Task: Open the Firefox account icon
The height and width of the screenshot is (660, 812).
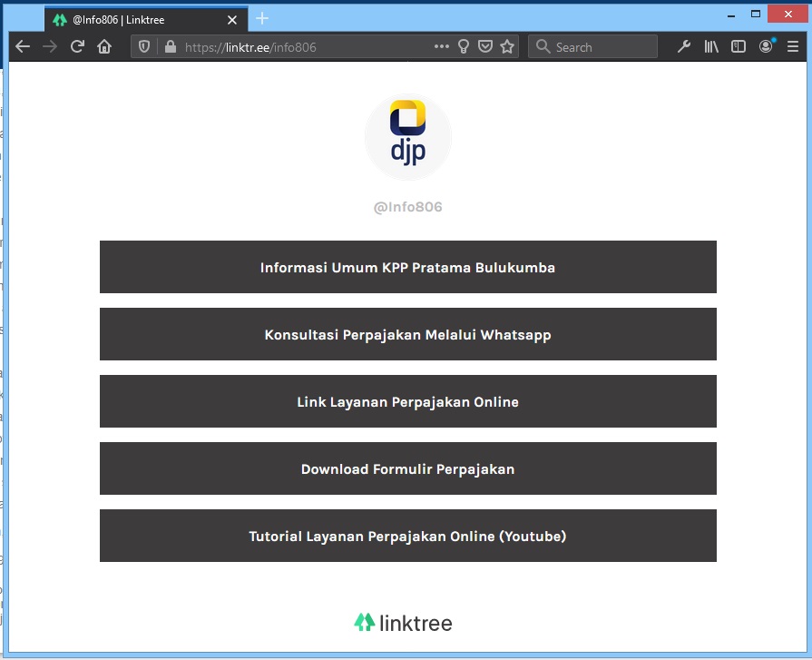Action: tap(767, 47)
